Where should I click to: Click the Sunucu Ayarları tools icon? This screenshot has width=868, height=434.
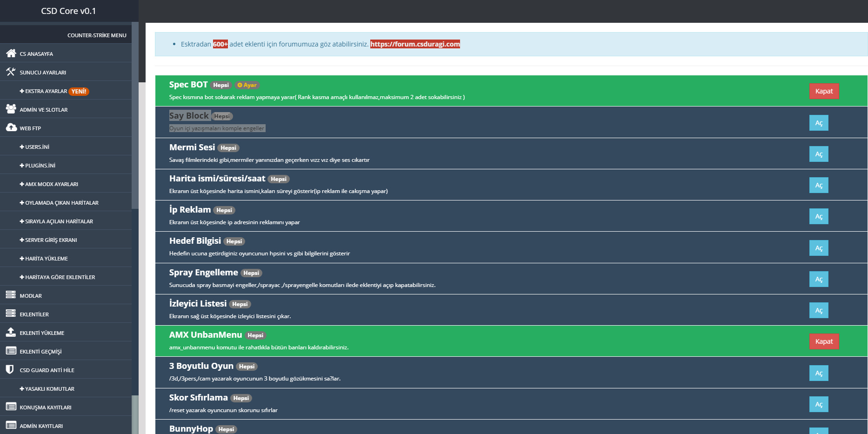11,72
